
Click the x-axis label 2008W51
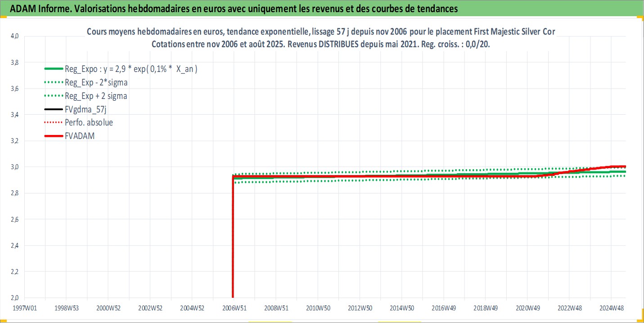pos(276,308)
